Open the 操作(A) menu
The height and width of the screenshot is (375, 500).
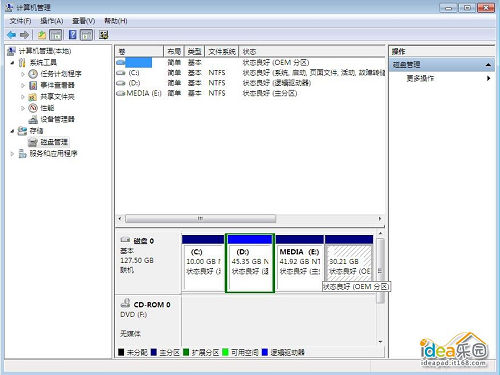[x=52, y=21]
